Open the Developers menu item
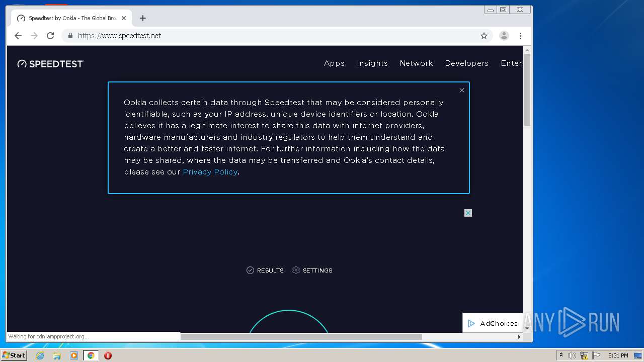This screenshot has width=644, height=362. click(x=466, y=63)
